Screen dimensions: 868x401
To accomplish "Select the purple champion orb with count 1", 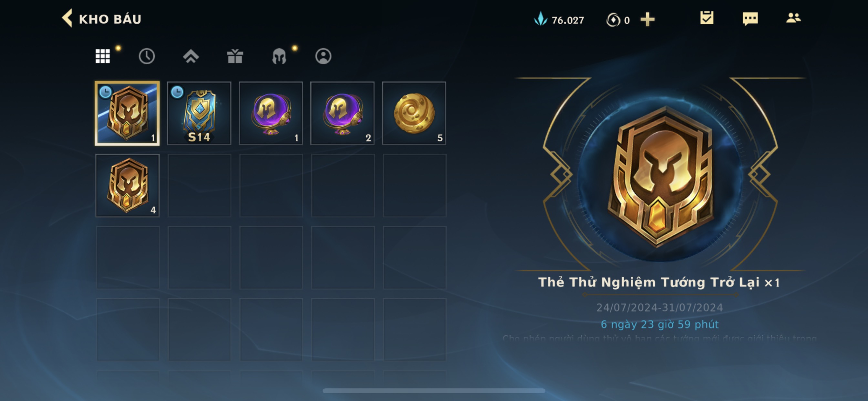I will 271,113.
